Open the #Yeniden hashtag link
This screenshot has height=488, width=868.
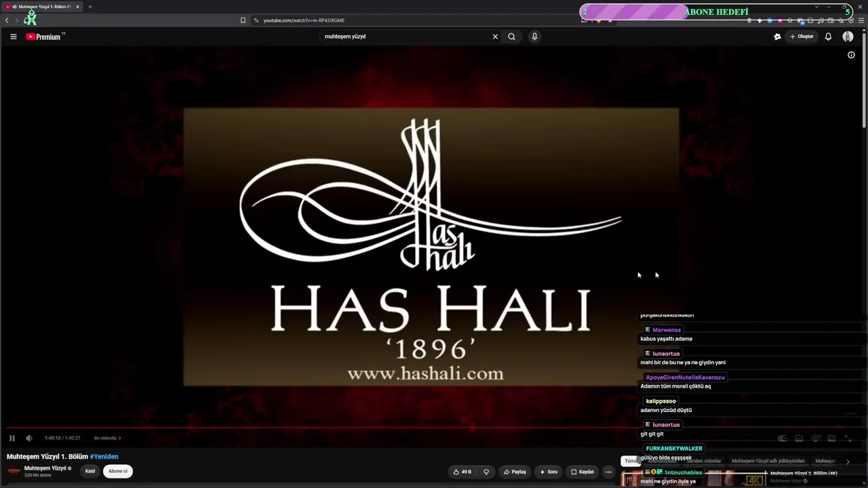pyautogui.click(x=104, y=457)
